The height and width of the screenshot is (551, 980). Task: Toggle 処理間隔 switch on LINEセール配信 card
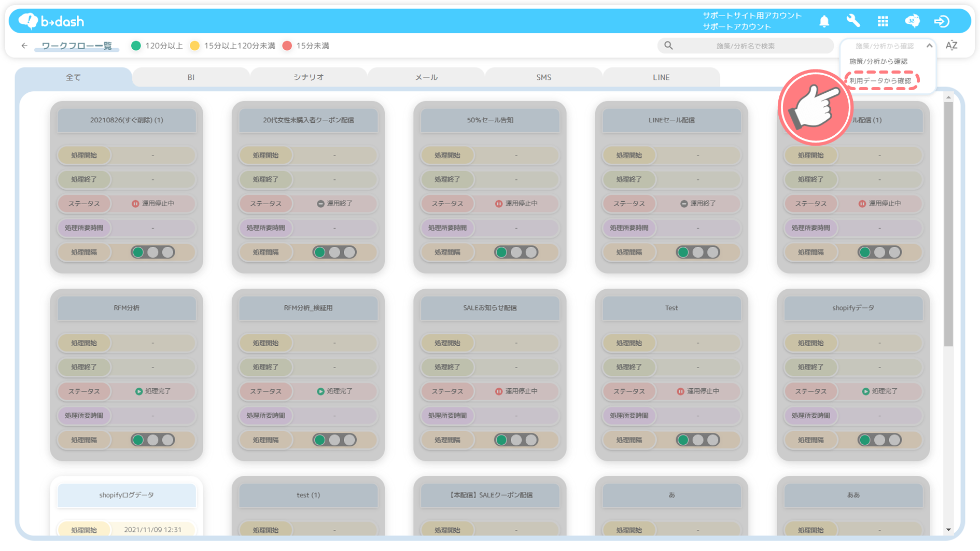pos(698,252)
